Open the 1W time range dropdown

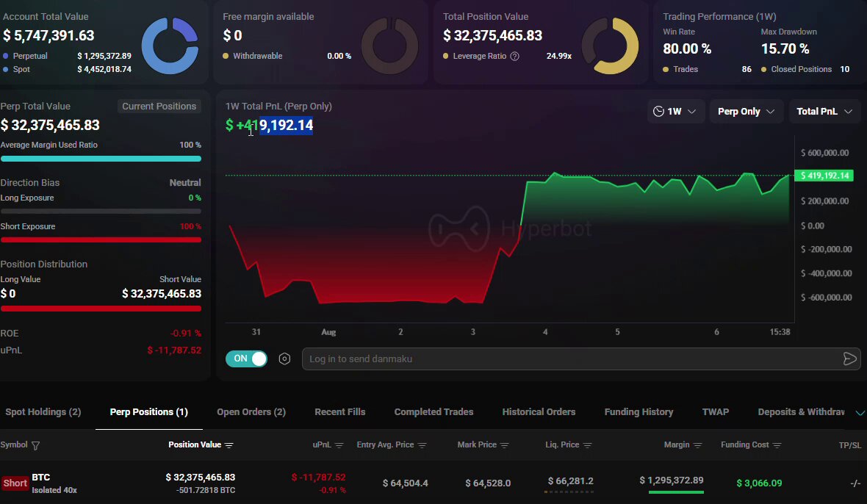674,111
